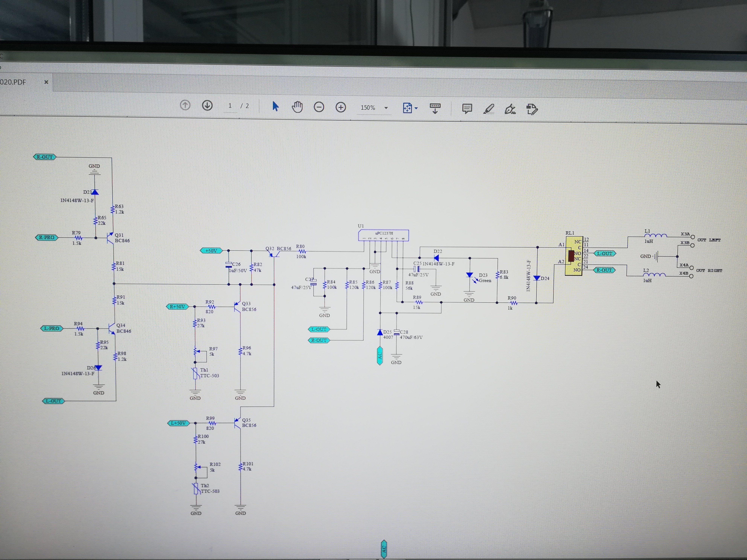Open the sign document pen tool
The width and height of the screenshot is (747, 560).
point(510,109)
